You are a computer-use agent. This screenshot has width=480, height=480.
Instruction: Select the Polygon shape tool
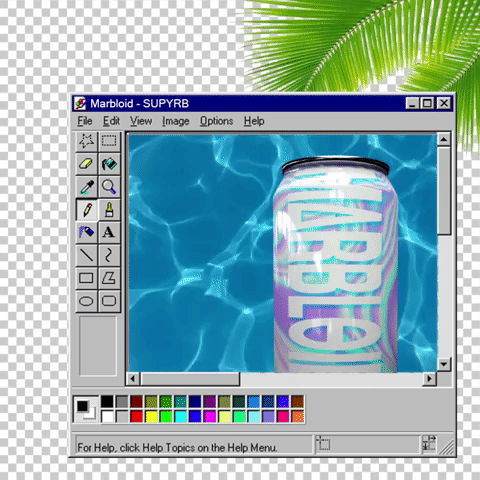coord(109,278)
